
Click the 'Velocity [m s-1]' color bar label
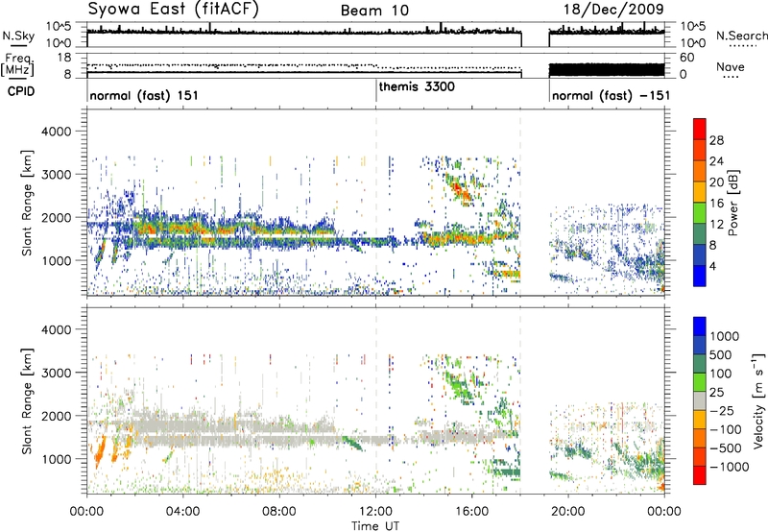758,400
